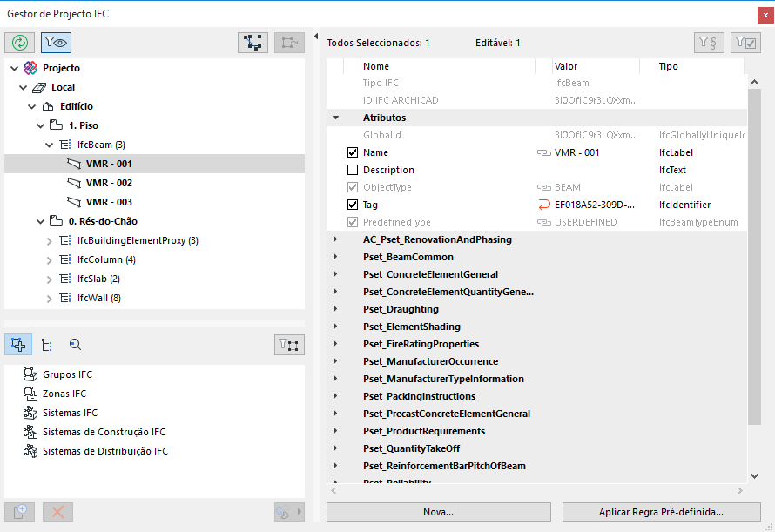The height and width of the screenshot is (532, 775).
Task: Click the Nova... button
Action: [x=438, y=512]
